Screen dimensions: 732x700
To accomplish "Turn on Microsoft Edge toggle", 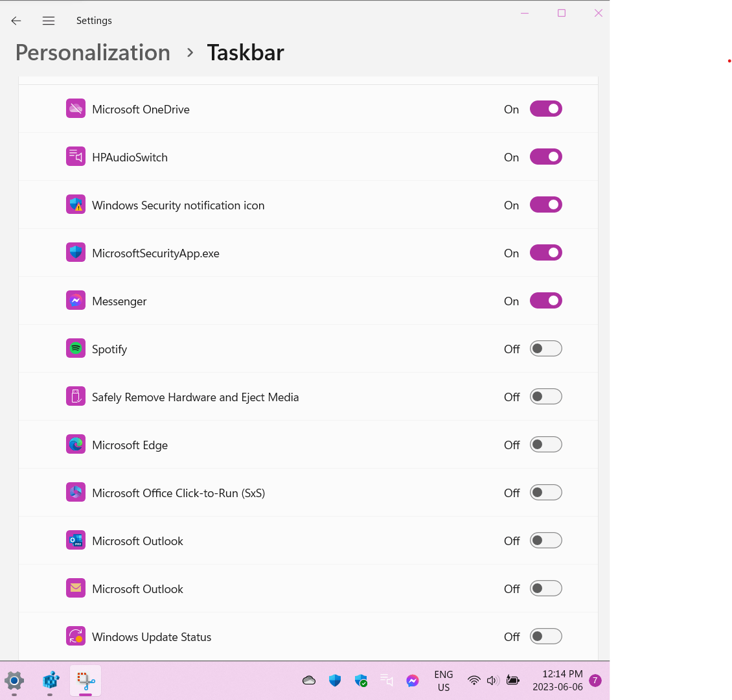I will (x=545, y=445).
